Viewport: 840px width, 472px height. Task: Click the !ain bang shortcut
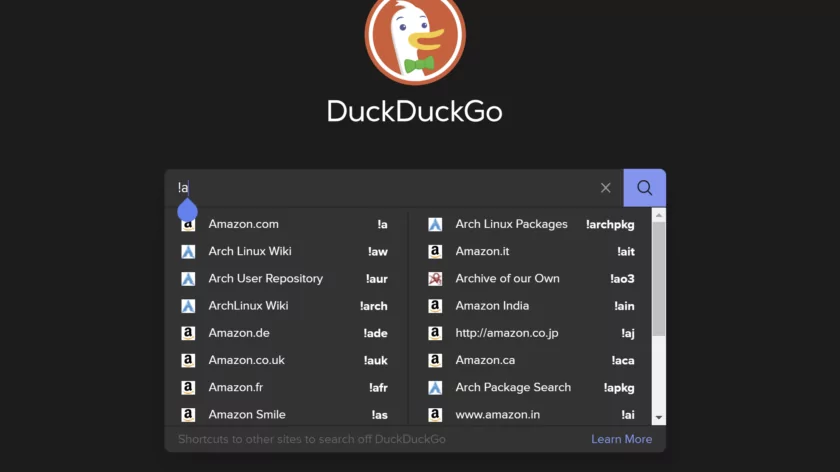tap(624, 306)
